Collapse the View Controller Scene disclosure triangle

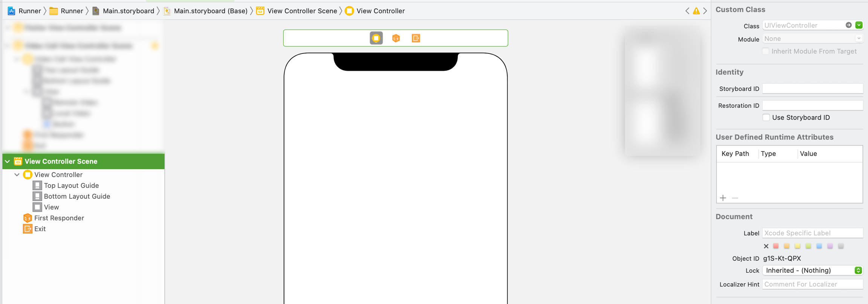(8, 161)
